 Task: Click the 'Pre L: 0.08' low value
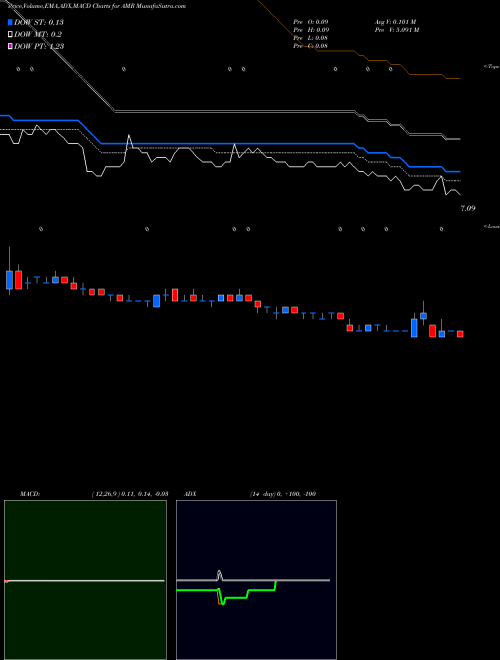click(x=311, y=37)
